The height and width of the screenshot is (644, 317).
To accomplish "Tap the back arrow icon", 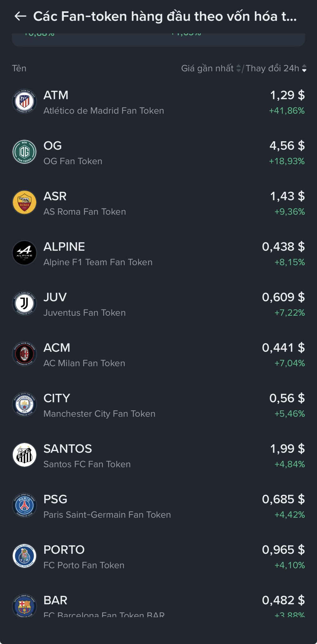I will coord(20,16).
